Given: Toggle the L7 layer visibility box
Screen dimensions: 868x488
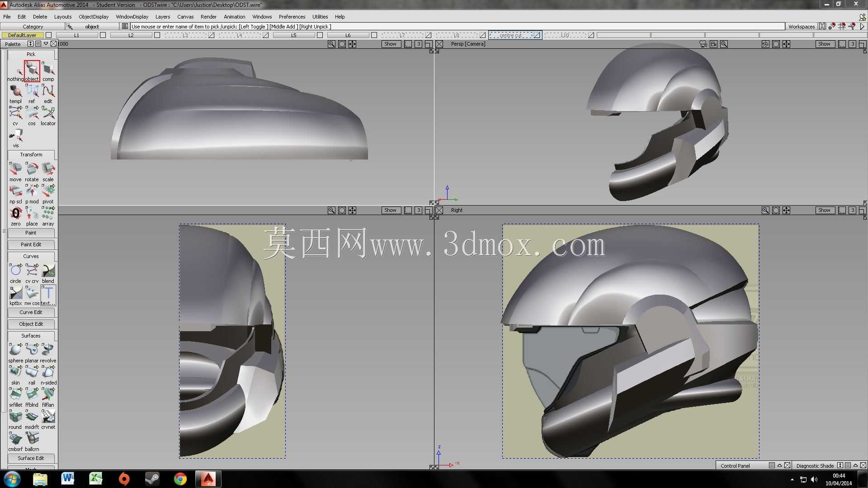Looking at the screenshot, I should tap(429, 35).
